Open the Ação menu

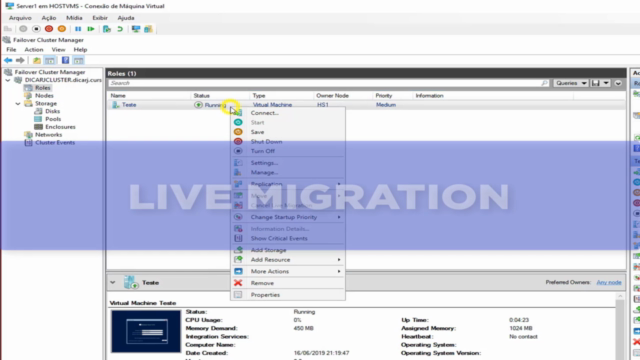(49, 18)
